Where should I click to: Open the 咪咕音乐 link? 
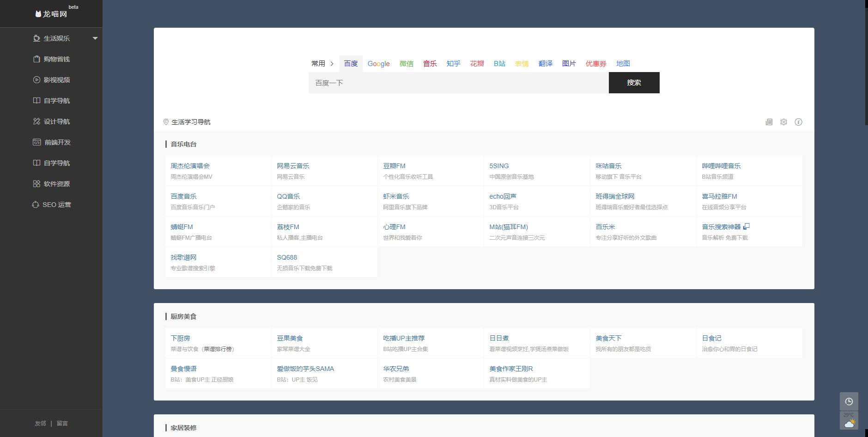click(x=608, y=166)
